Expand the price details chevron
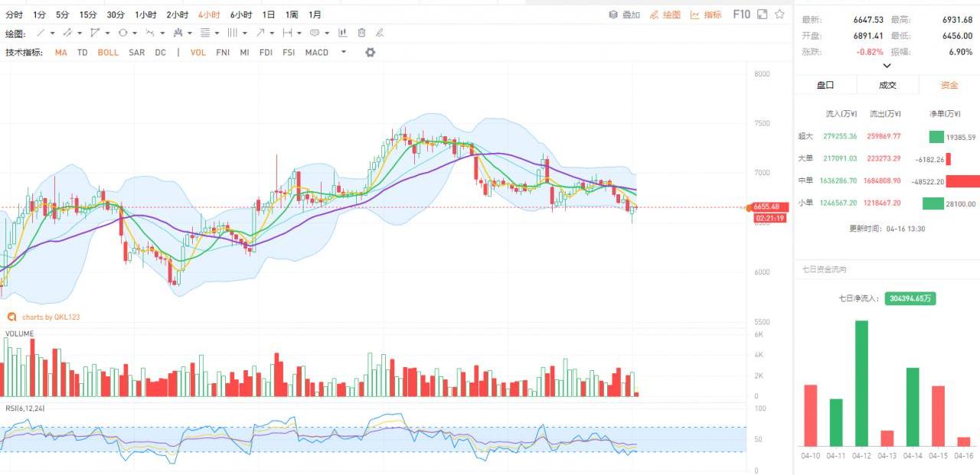 tap(887, 66)
